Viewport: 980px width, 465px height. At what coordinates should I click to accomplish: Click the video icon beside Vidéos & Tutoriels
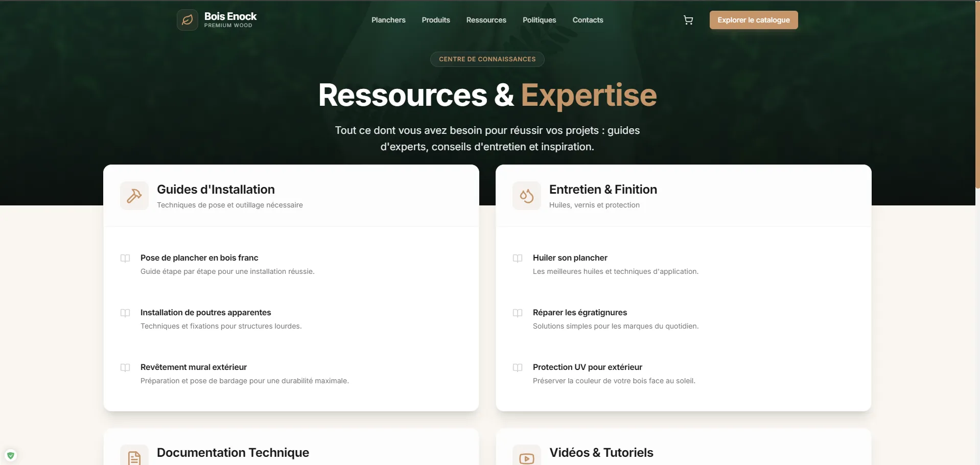pyautogui.click(x=526, y=457)
